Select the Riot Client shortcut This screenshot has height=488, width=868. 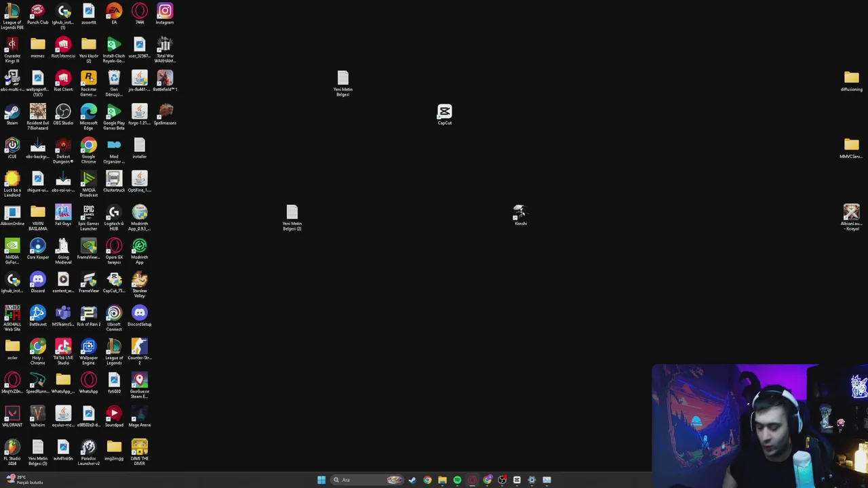coord(63,81)
